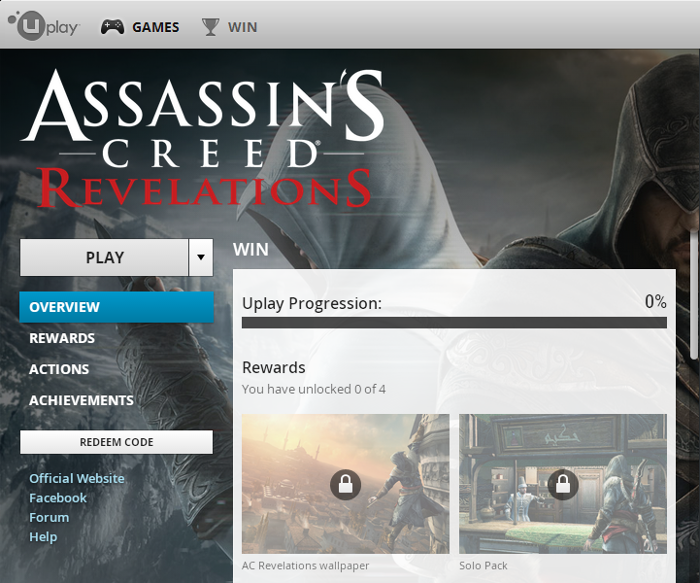Open the Forum link
Screen dimensions: 700x583
49,517
